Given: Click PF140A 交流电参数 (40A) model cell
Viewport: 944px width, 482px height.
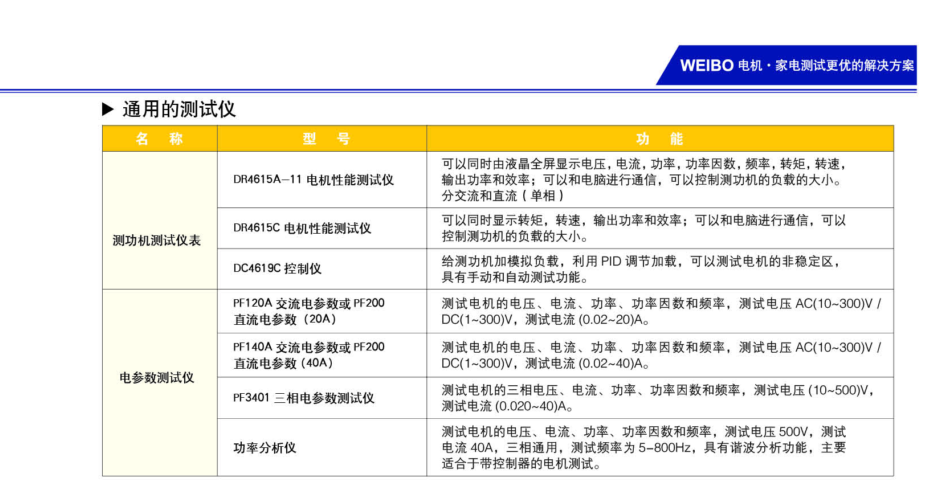Looking at the screenshot, I should coord(322,355).
